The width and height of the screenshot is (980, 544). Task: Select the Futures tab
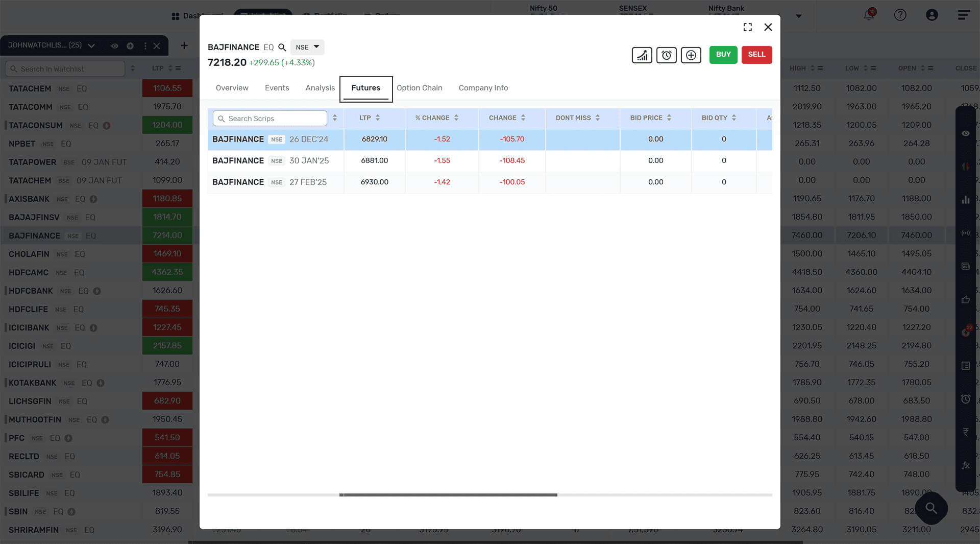coord(365,88)
